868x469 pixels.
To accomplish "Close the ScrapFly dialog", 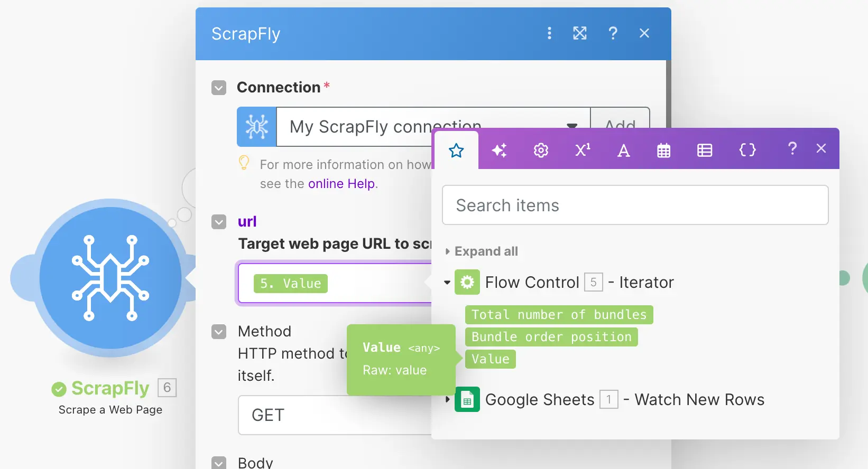I will point(644,33).
